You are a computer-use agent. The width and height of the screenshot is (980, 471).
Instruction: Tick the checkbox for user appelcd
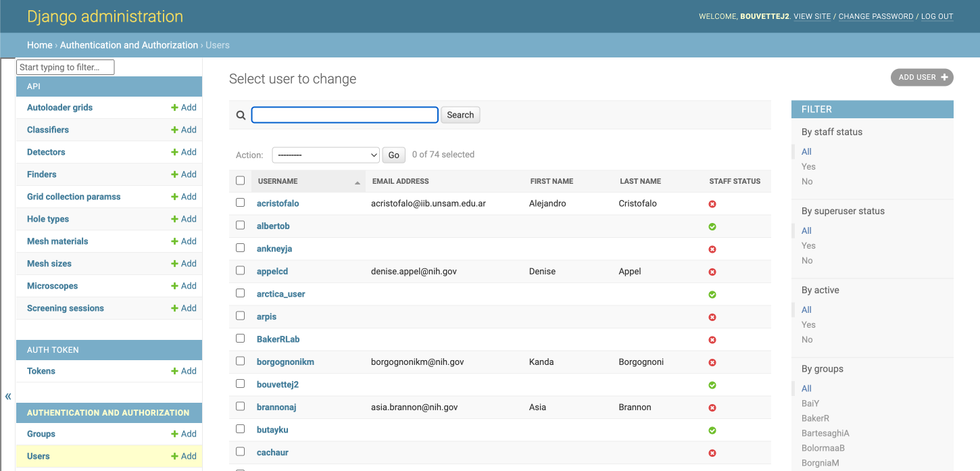[240, 270]
